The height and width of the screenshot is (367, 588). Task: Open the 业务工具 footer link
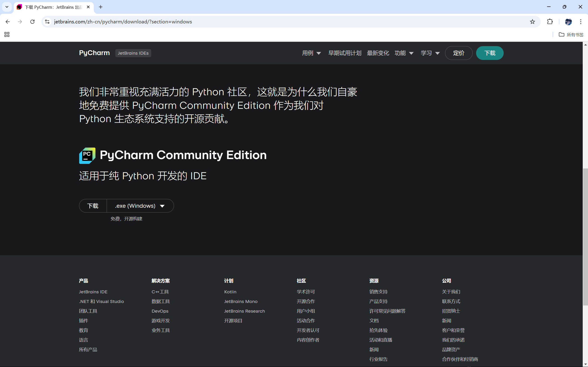(161, 330)
